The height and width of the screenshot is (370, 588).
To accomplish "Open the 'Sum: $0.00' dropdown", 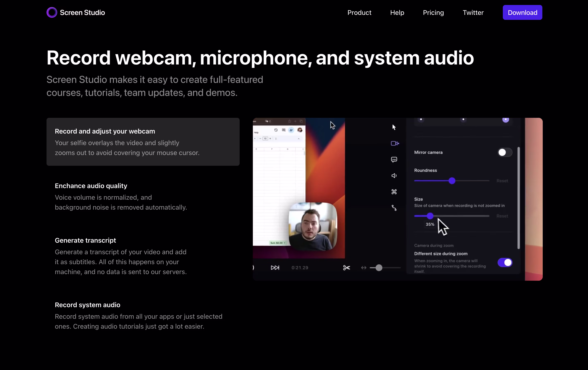I will pos(278,243).
